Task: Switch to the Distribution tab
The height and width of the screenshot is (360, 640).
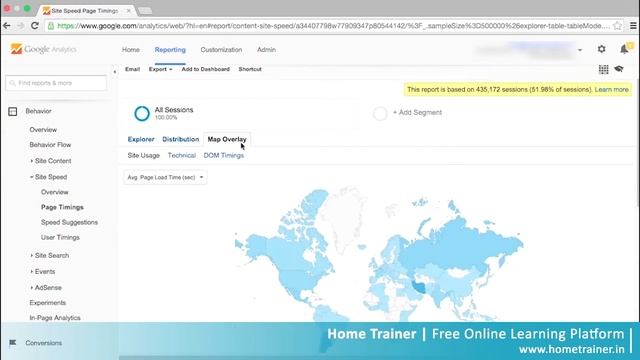Action: tap(180, 139)
